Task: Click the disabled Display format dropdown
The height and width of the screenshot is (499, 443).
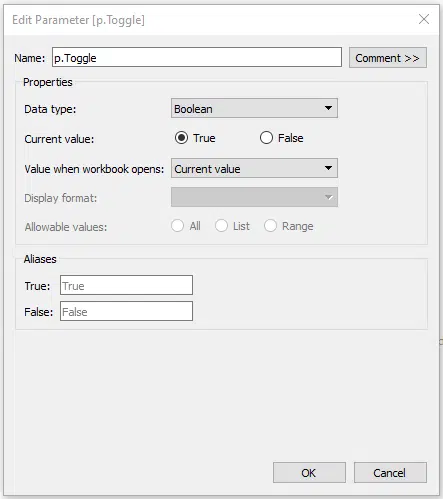Action: (x=254, y=197)
